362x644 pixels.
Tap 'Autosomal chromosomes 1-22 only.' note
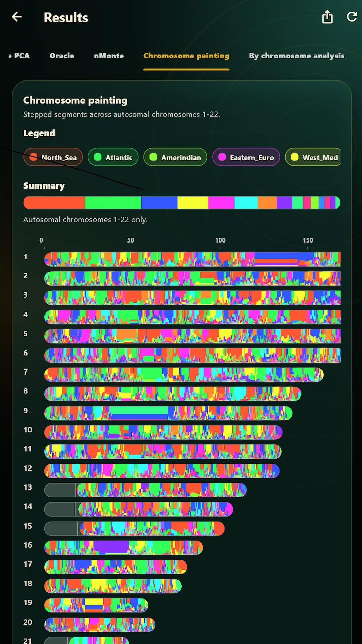tap(85, 220)
